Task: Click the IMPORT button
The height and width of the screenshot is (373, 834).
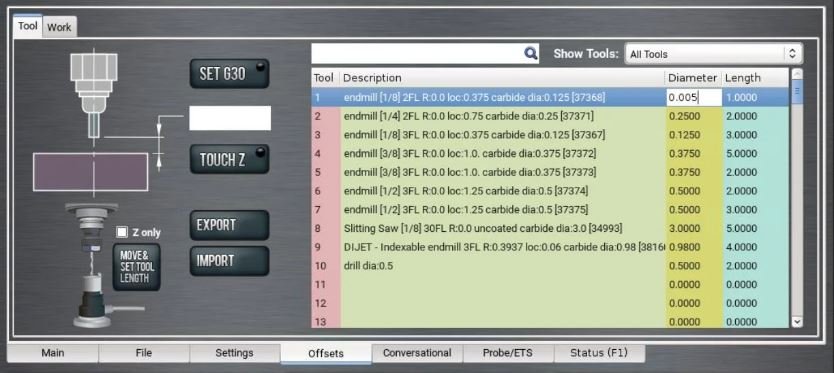Action: [229, 261]
